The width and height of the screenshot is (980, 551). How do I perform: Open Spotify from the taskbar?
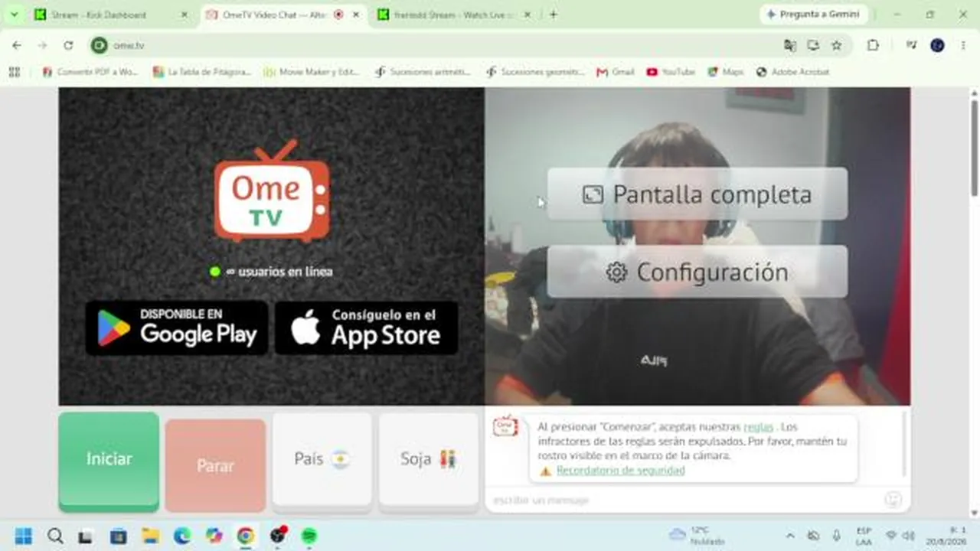tap(309, 536)
